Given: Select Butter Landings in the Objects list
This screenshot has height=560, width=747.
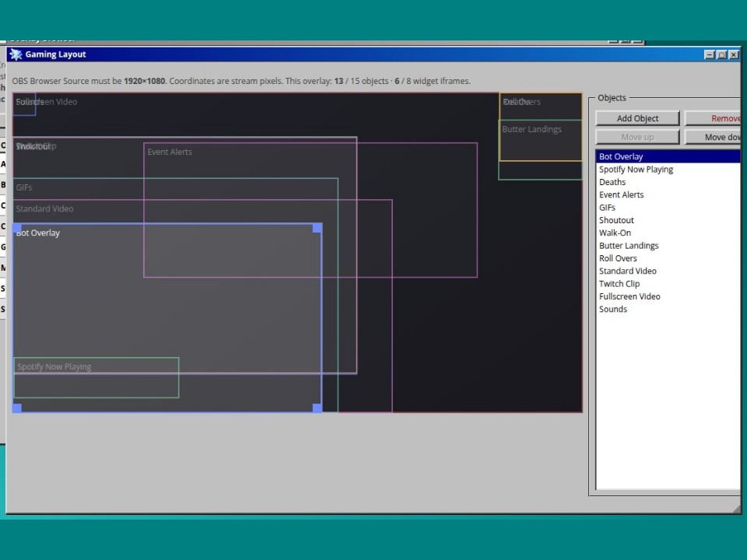Looking at the screenshot, I should pyautogui.click(x=668, y=246).
